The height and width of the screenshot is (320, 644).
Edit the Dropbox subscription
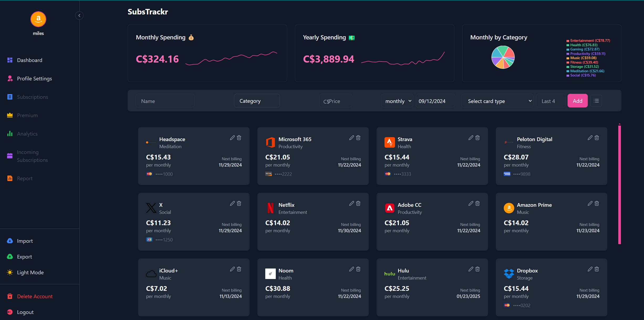pyautogui.click(x=590, y=269)
